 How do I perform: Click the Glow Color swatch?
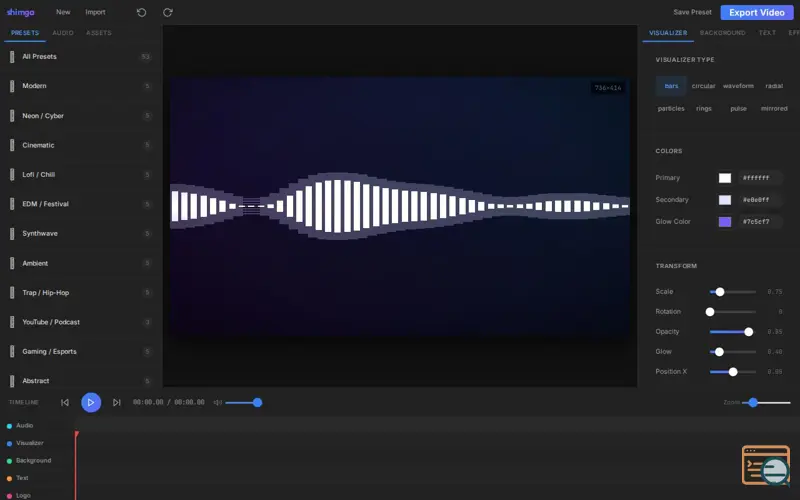(x=724, y=222)
